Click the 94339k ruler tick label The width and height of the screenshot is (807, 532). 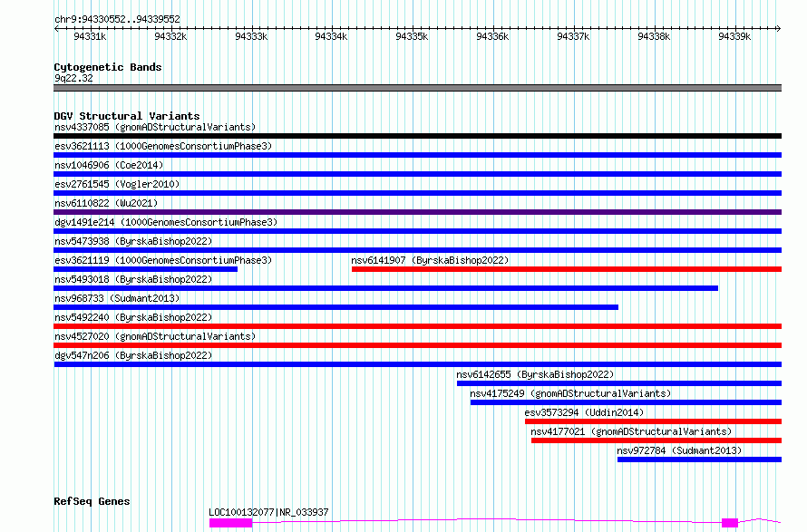(x=734, y=36)
